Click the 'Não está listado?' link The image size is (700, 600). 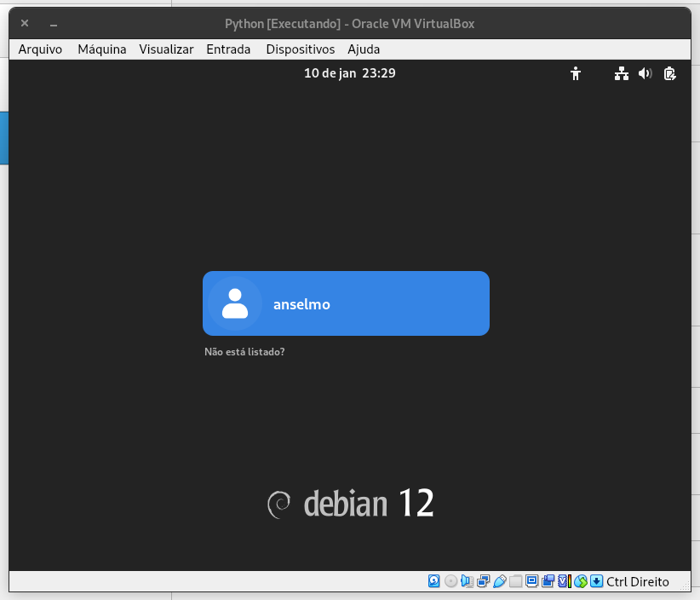(244, 352)
